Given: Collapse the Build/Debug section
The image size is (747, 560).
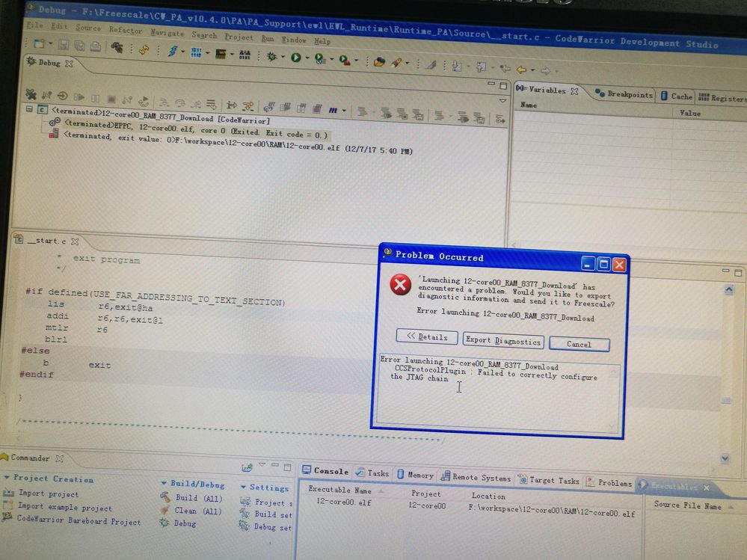Looking at the screenshot, I should click(x=164, y=483).
